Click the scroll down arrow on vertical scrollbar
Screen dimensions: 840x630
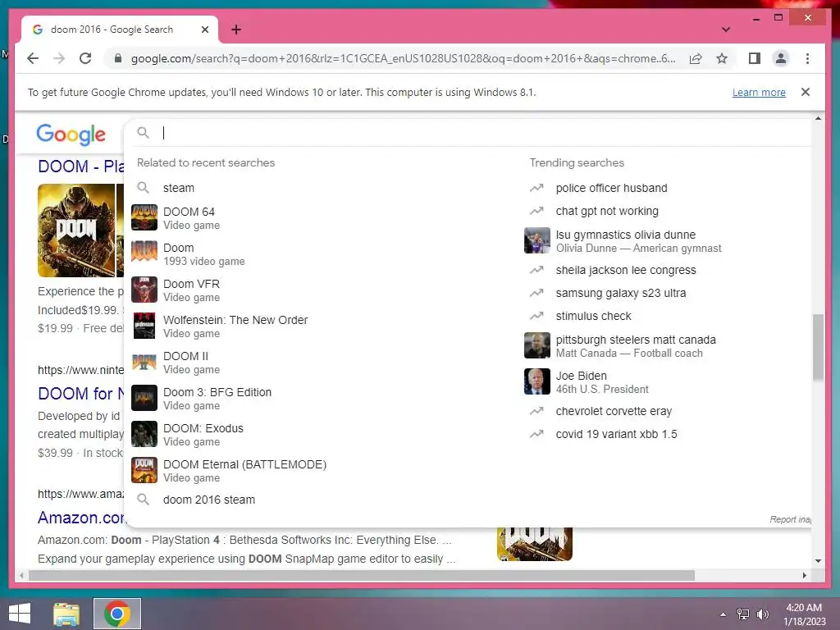(x=818, y=561)
